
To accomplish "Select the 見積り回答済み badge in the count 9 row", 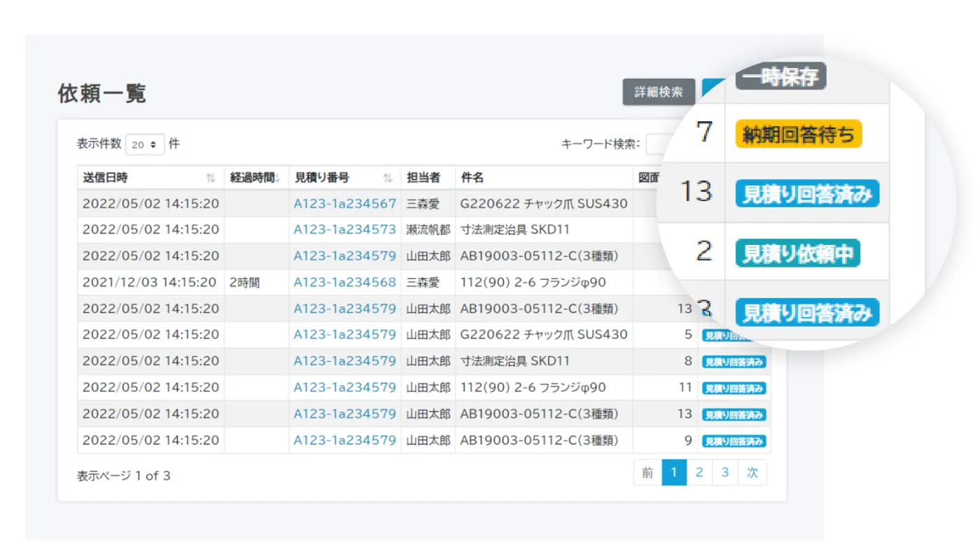I will pos(734,442).
